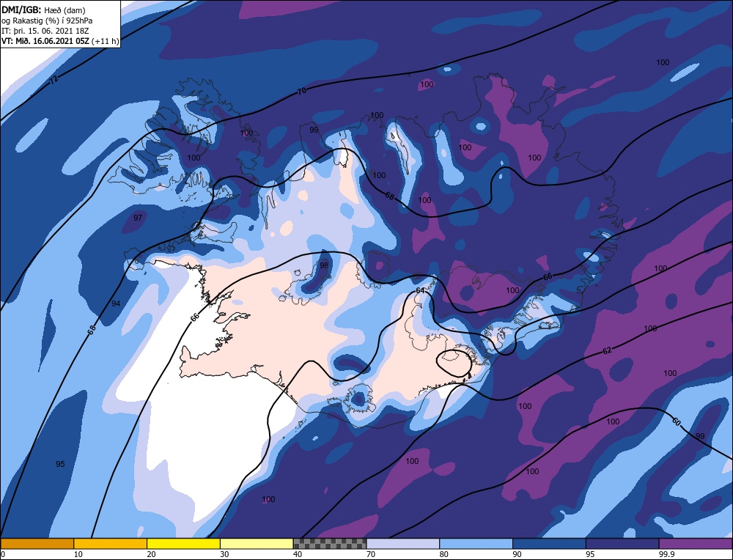This screenshot has height=560, width=733.
Task: Click the dark orange 0–10 legend swatch
Action: click(x=37, y=544)
